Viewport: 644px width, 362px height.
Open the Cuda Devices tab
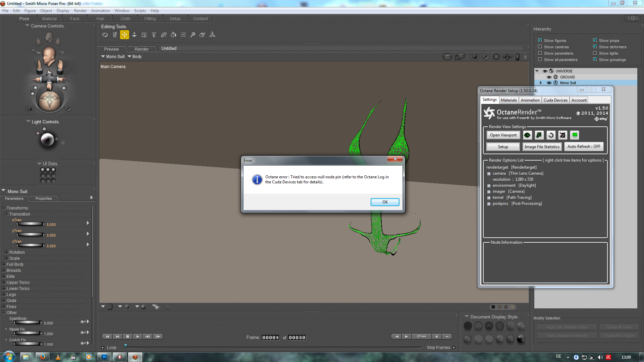(x=555, y=100)
